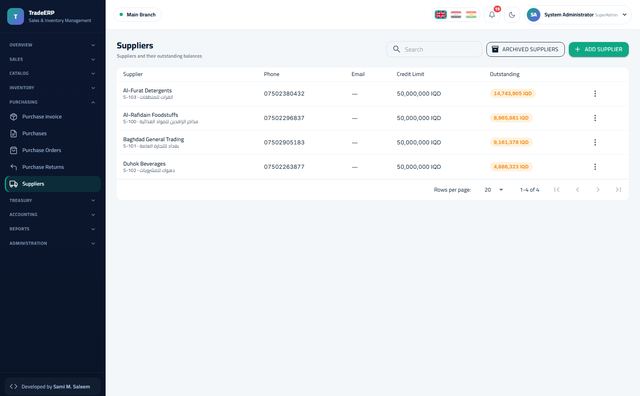640x396 pixels.
Task: Open the rows per page dropdown
Action: pyautogui.click(x=493, y=190)
